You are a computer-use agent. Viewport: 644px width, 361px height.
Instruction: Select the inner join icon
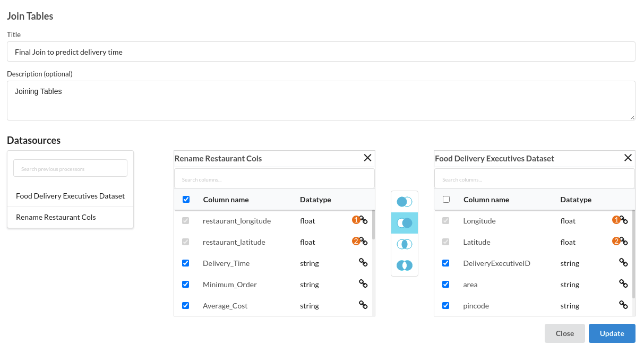pos(405,244)
